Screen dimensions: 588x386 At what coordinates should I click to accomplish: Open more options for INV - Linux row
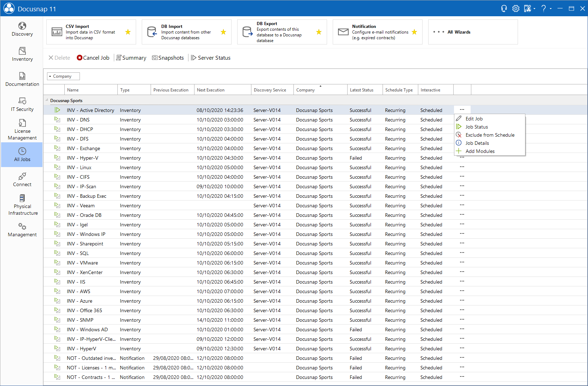pos(462,167)
